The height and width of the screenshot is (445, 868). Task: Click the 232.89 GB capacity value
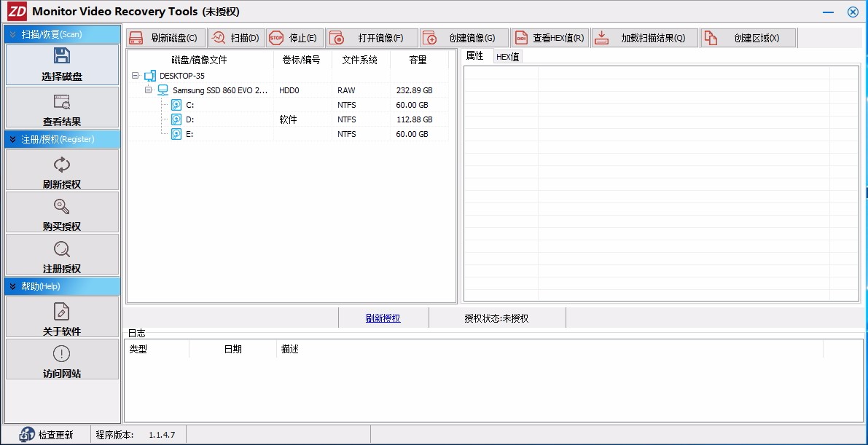pyautogui.click(x=415, y=90)
